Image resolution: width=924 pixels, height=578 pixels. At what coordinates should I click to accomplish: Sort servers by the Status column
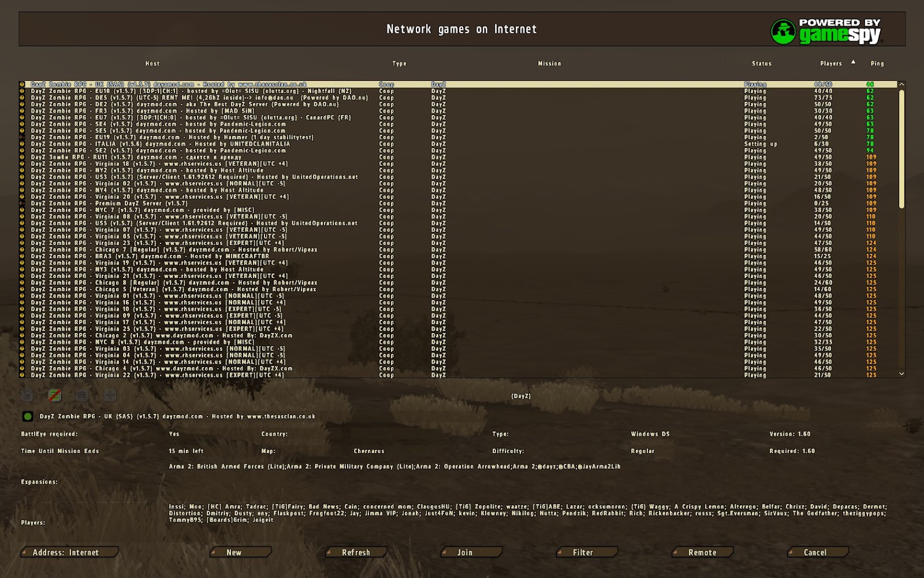762,64
